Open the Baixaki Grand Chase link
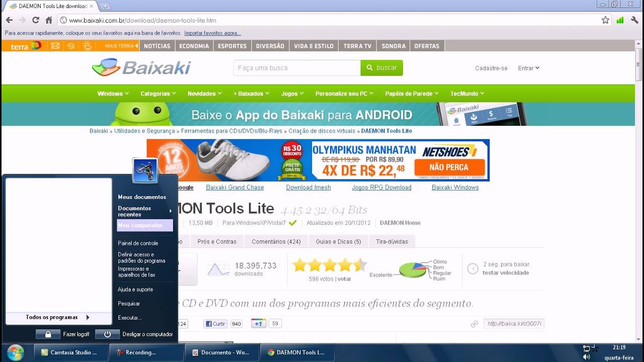The height and width of the screenshot is (362, 644). tap(235, 188)
